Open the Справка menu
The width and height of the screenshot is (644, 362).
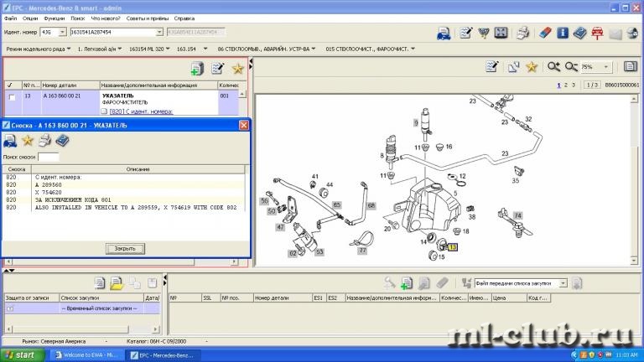(x=184, y=18)
